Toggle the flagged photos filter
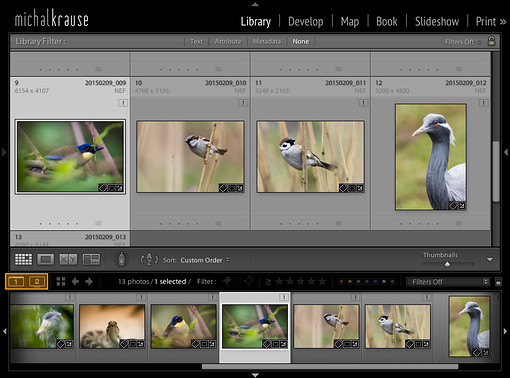This screenshot has width=510, height=378. click(227, 282)
